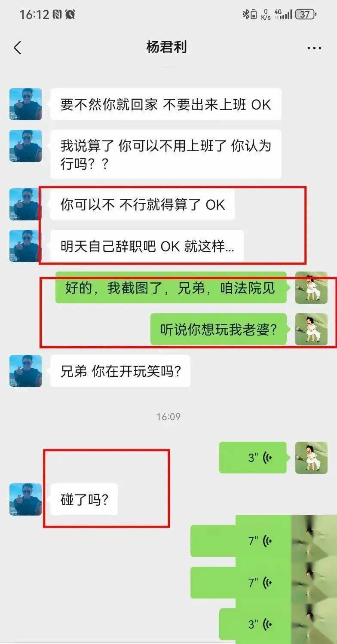Open the three-dot chat options menu
This screenshot has height=644, width=337.
[x=314, y=48]
